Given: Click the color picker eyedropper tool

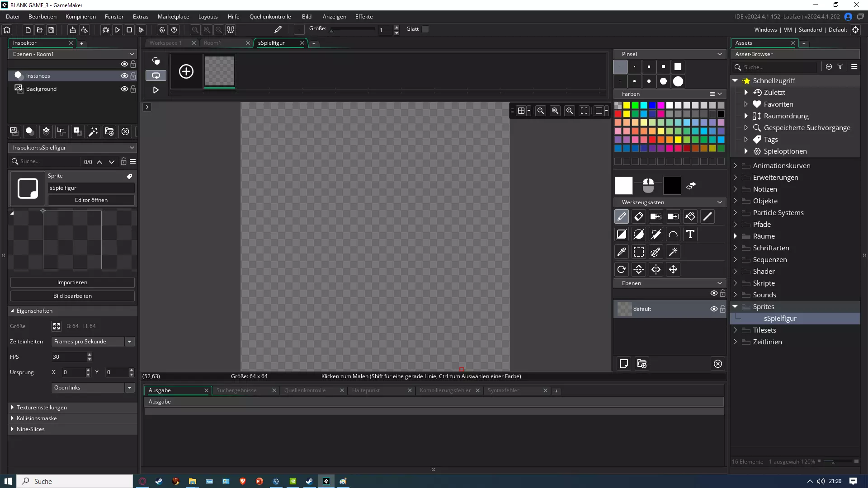Looking at the screenshot, I should pyautogui.click(x=622, y=252).
